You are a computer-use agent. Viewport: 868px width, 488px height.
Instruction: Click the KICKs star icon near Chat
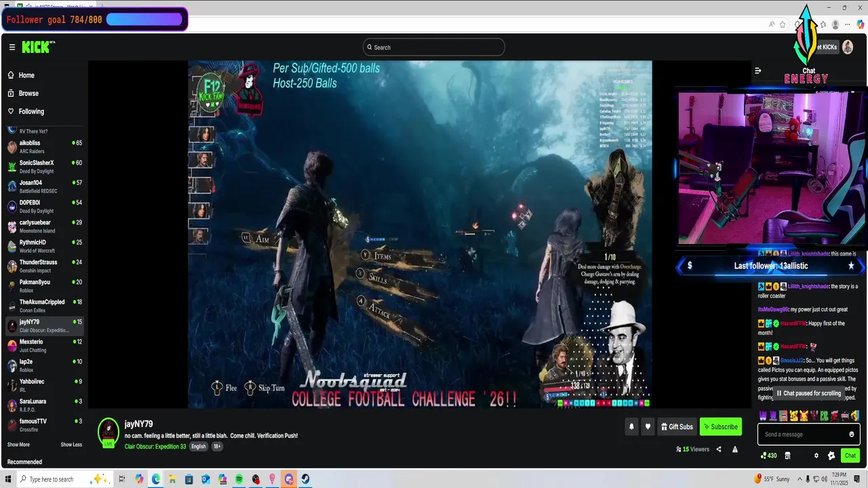pos(831,455)
